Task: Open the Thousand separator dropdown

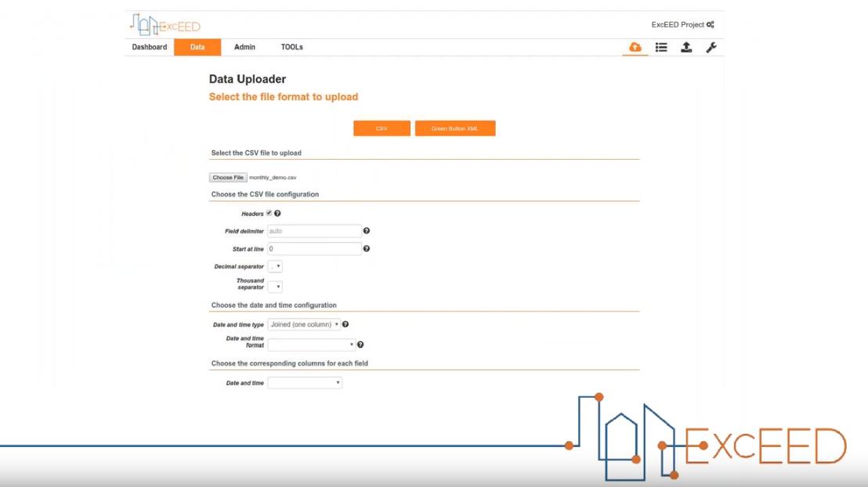Action: click(x=277, y=287)
